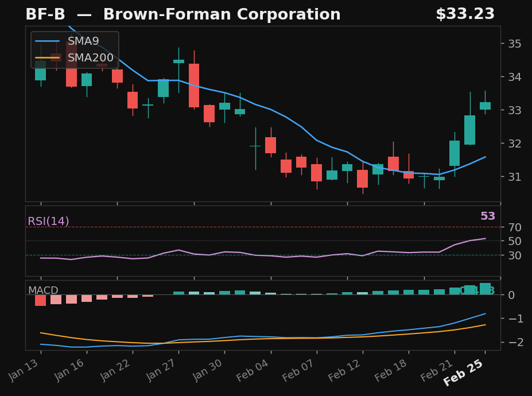This screenshot has height=396, width=532.
Task: Click the Feb 07 date label
Action: pyautogui.click(x=298, y=370)
